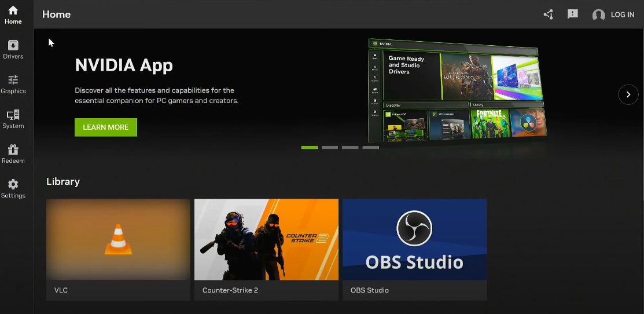644x314 pixels.
Task: Open the Redeem gift section
Action: (13, 154)
